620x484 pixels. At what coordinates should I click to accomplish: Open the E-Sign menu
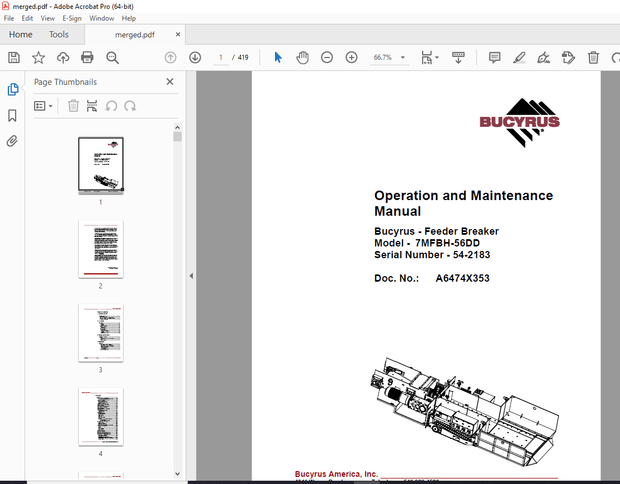click(x=72, y=18)
